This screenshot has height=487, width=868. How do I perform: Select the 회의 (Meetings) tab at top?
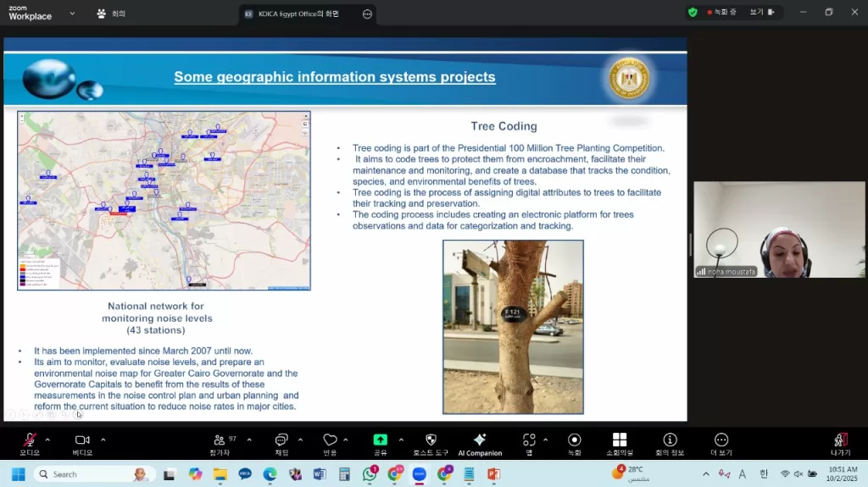point(111,14)
